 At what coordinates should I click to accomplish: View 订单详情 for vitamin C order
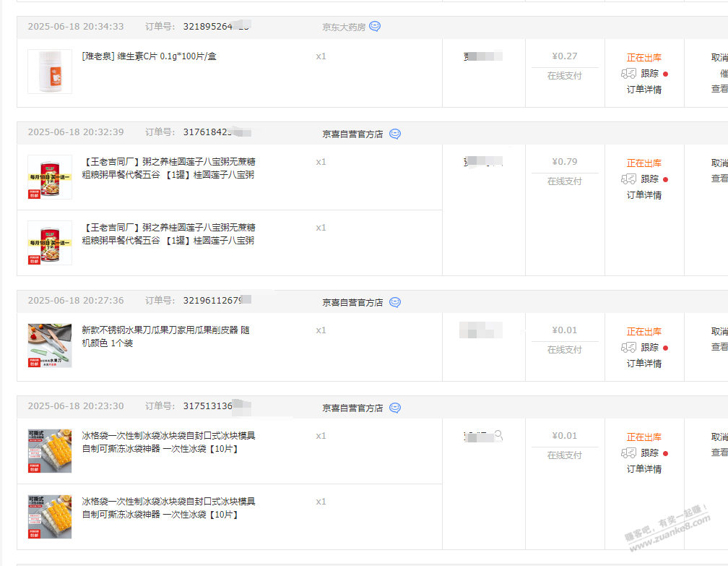[x=644, y=89]
